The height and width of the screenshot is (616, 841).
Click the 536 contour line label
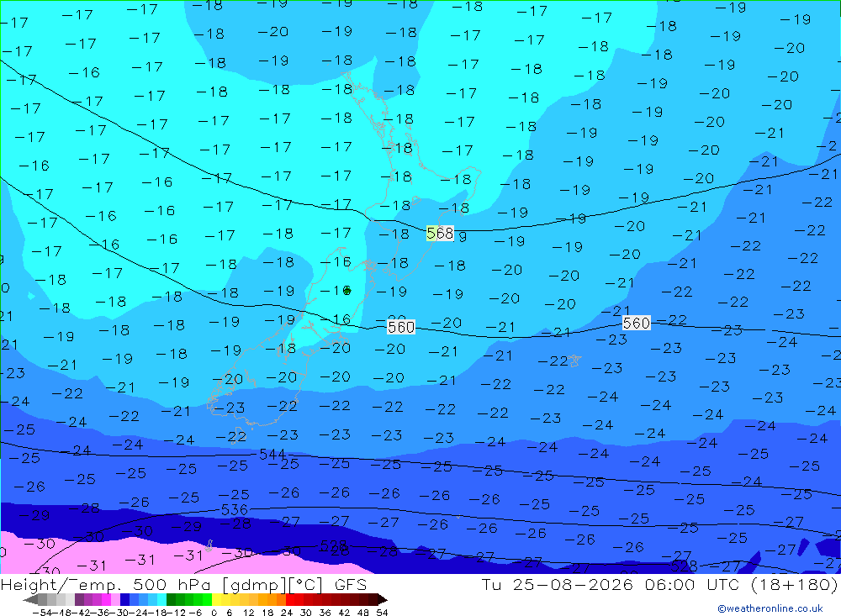tap(235, 509)
